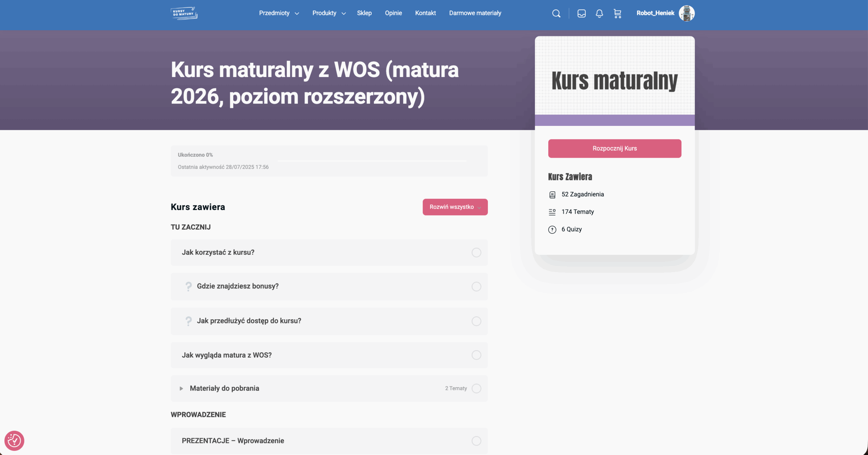Open the shopping cart icon
This screenshot has height=455, width=868.
617,14
